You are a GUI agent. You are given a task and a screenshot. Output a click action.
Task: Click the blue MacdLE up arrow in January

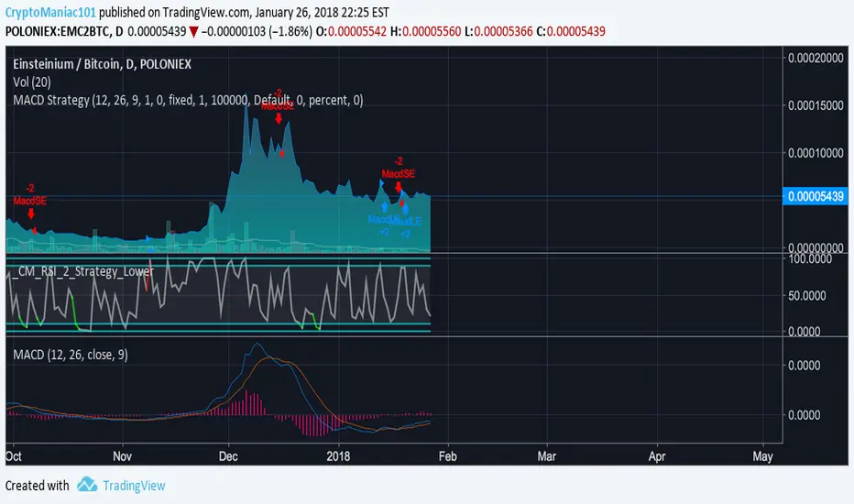385,207
